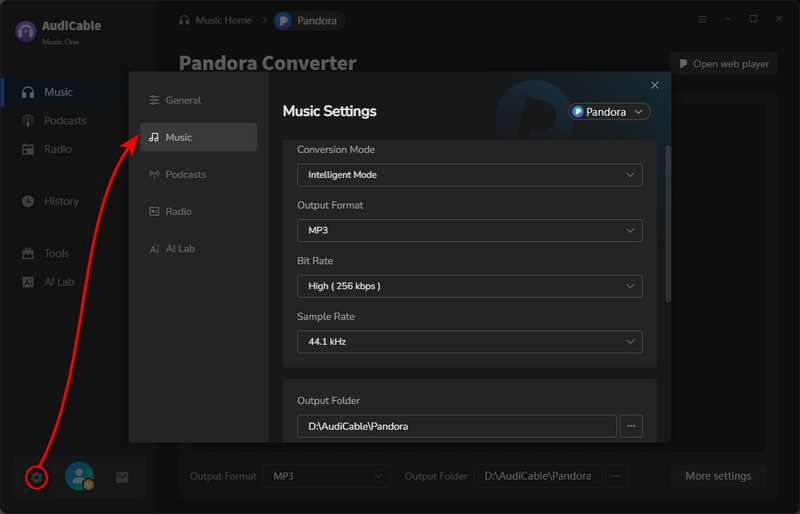Select Music in the main sidebar
This screenshot has height=514, width=800.
point(66,92)
